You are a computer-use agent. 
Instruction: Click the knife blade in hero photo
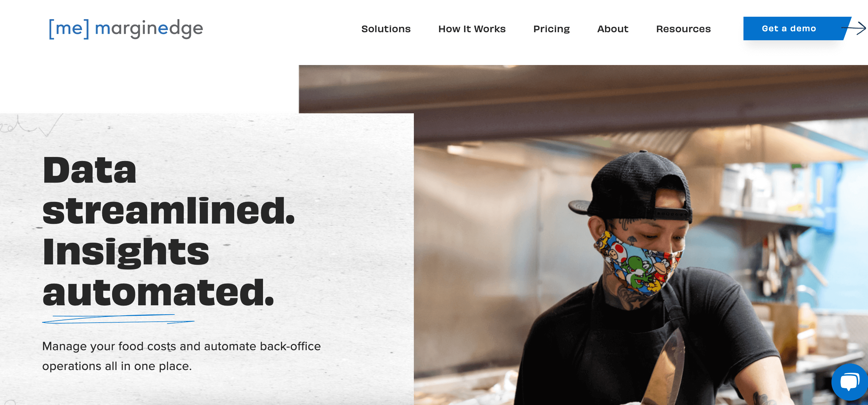665,367
